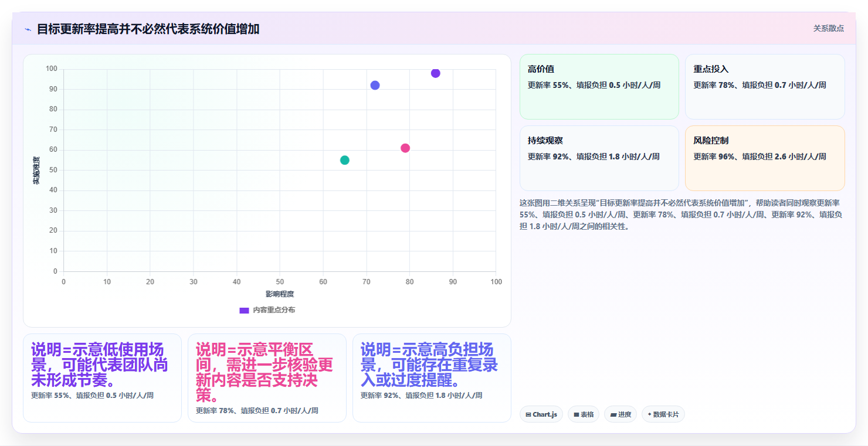Click the x-axis tick label 50
868x446 pixels.
pos(280,282)
